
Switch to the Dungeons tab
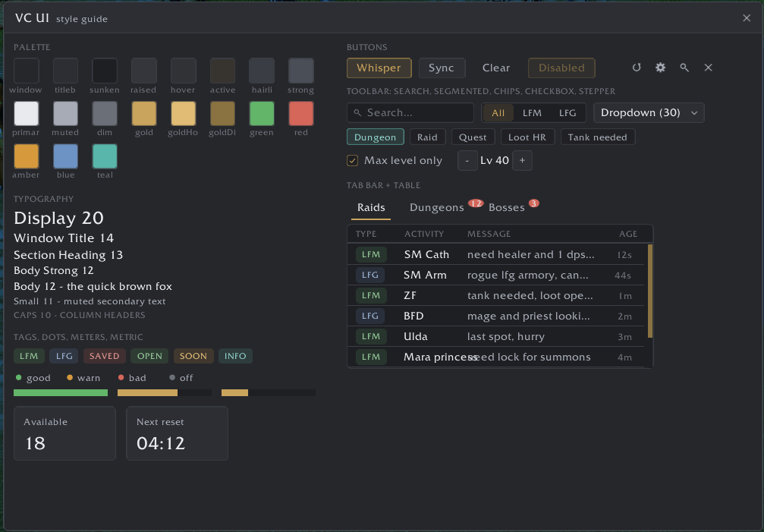[x=436, y=207]
